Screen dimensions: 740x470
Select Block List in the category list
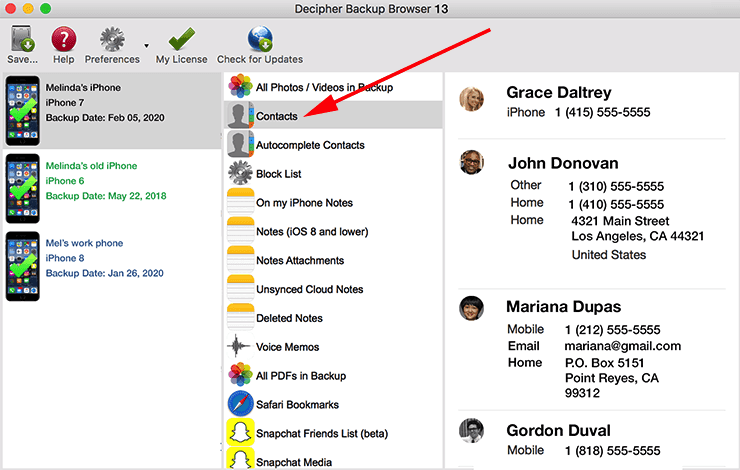(279, 174)
